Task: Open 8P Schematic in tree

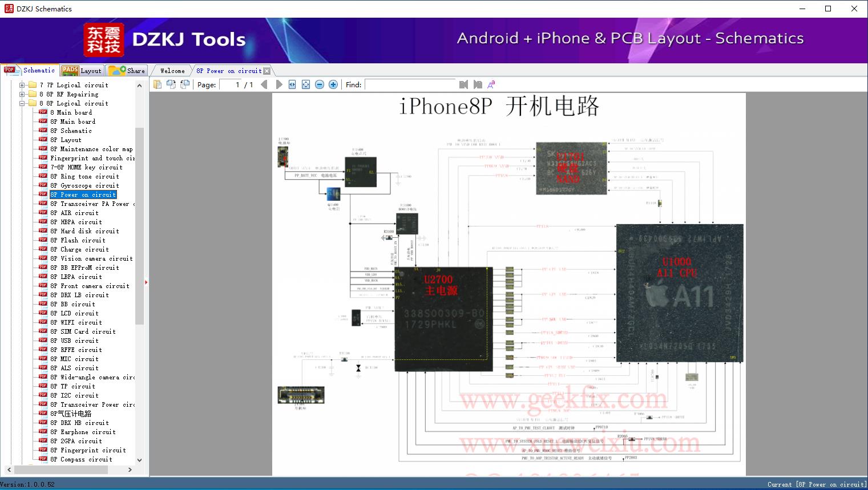Action: (71, 131)
